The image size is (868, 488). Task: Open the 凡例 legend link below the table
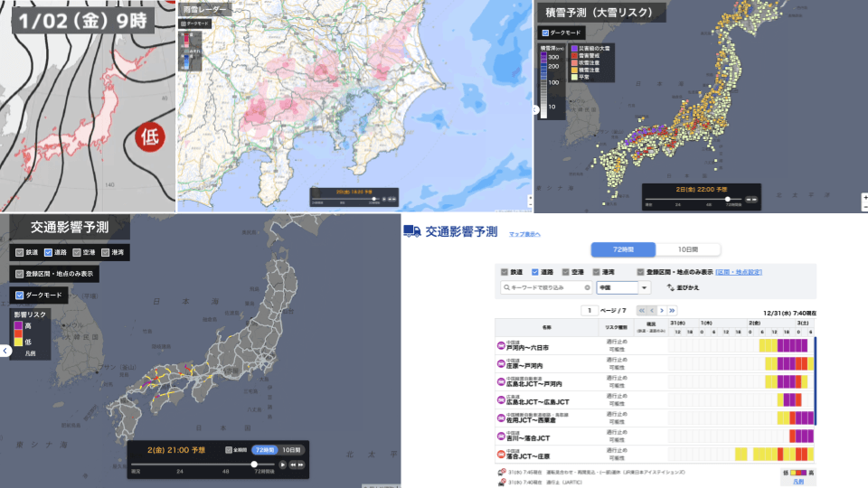[x=797, y=482]
